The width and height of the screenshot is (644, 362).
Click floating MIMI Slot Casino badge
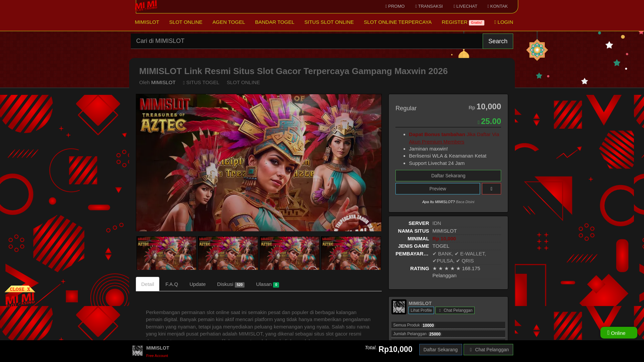pos(20,299)
